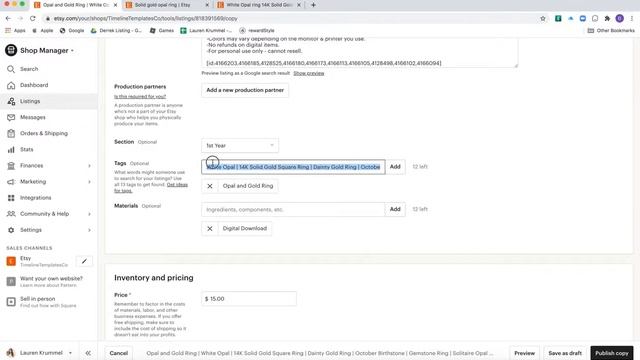Click the Cancel button
The height and width of the screenshot is (360, 640).
point(119,353)
